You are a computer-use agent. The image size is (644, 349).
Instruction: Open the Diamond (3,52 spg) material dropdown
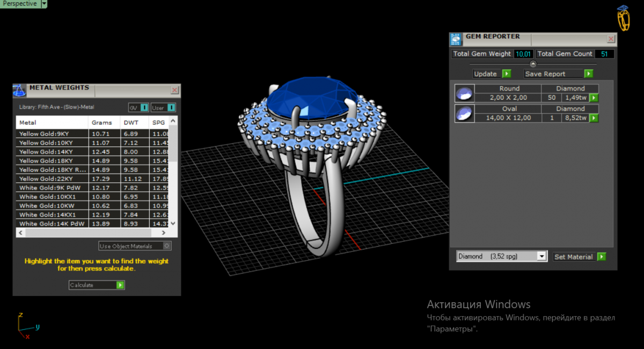(541, 257)
